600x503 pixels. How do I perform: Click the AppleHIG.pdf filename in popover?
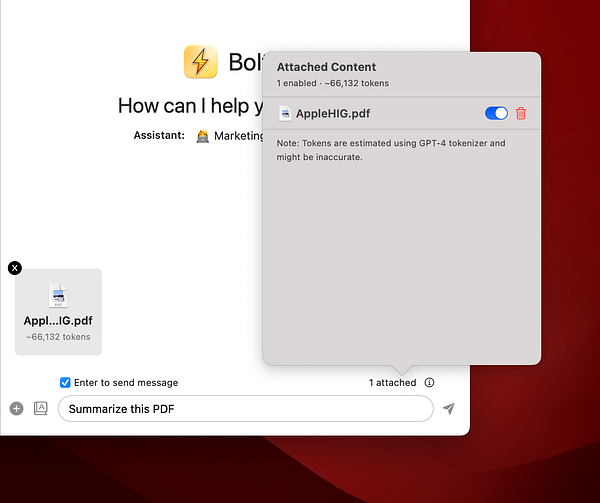coord(333,114)
